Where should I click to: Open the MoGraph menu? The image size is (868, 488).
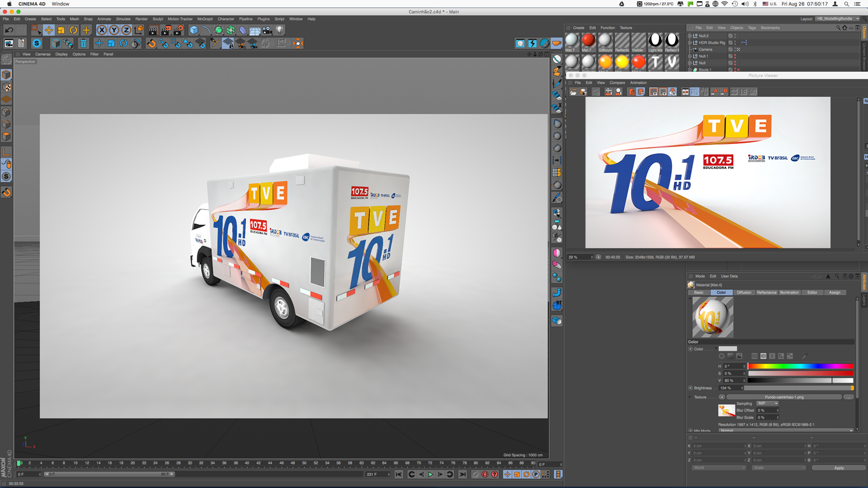pos(205,19)
